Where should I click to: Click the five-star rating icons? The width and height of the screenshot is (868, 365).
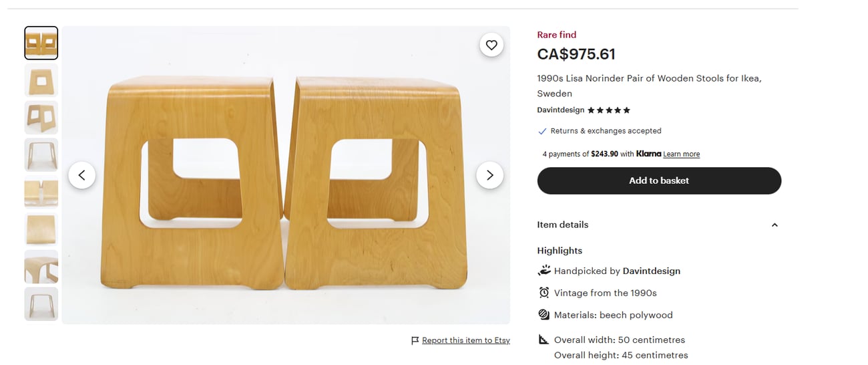click(608, 110)
